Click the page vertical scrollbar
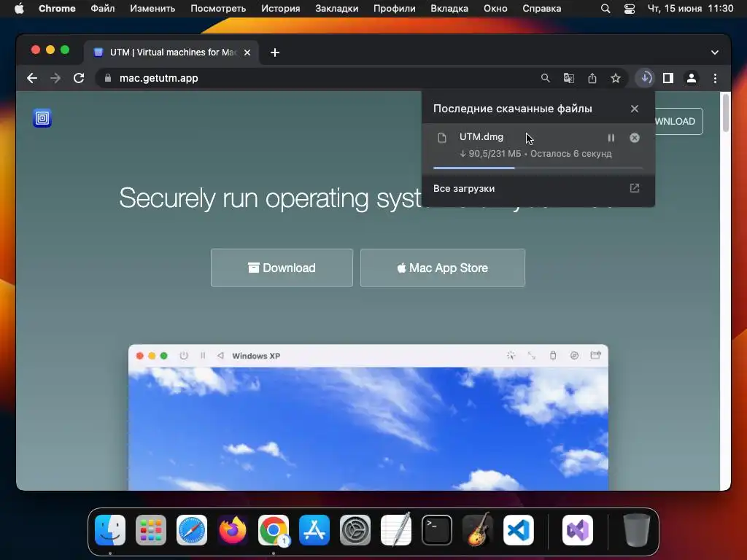 726,112
